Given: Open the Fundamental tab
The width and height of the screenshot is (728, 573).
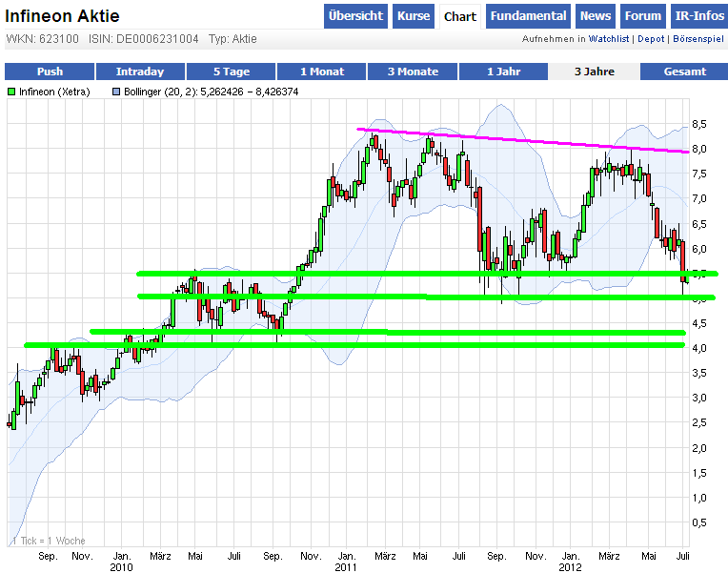Looking at the screenshot, I should coord(529,16).
